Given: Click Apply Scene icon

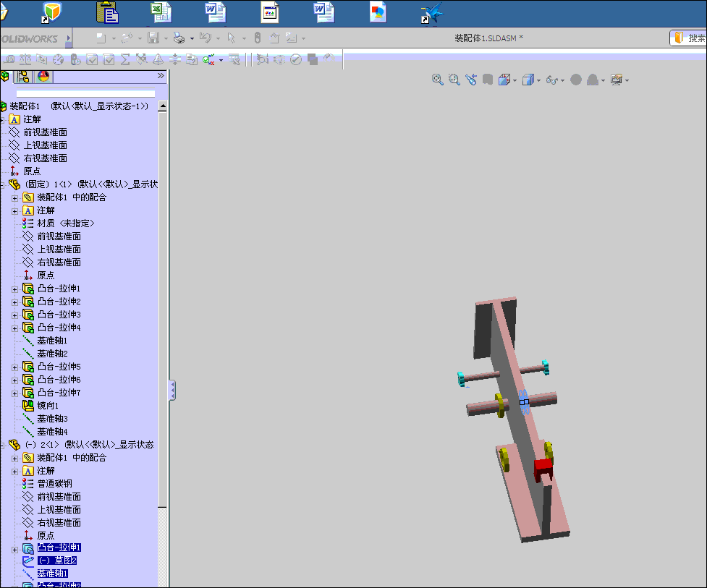Looking at the screenshot, I should [593, 80].
